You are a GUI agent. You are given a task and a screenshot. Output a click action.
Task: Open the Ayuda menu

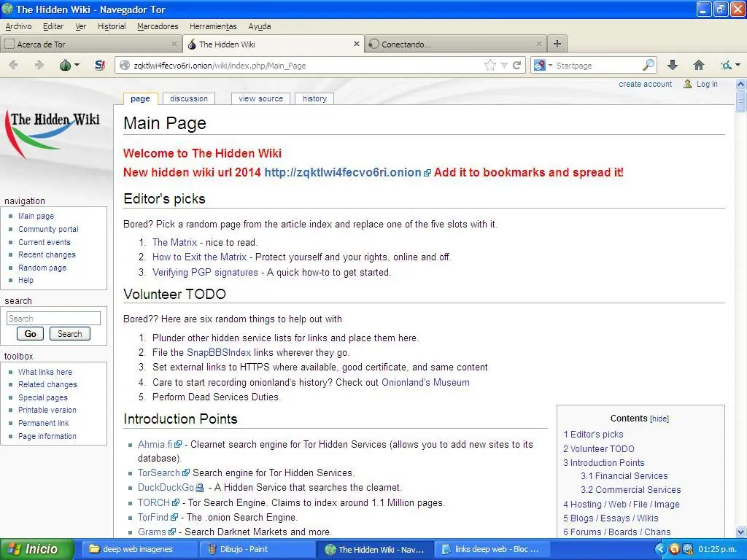[x=259, y=27]
